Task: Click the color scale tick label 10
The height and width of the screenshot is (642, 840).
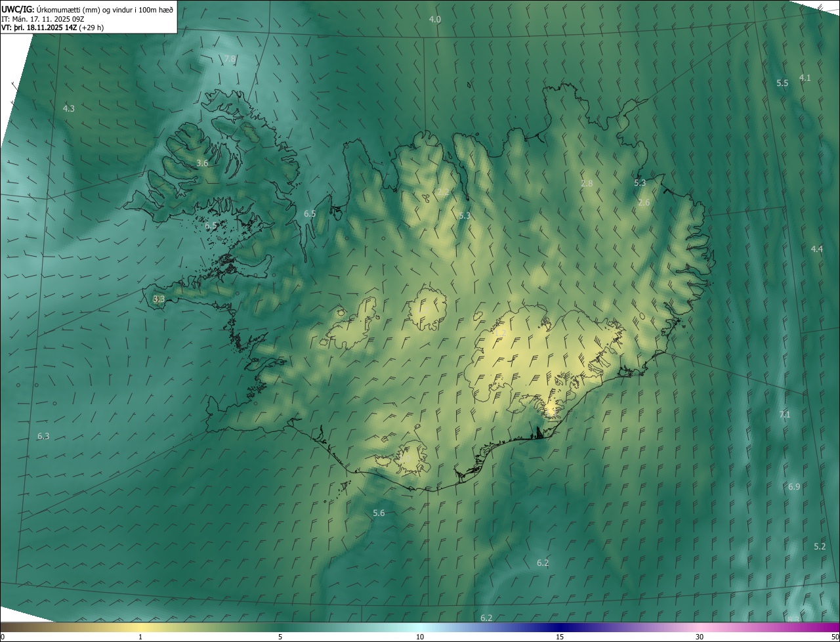Action: click(x=420, y=637)
